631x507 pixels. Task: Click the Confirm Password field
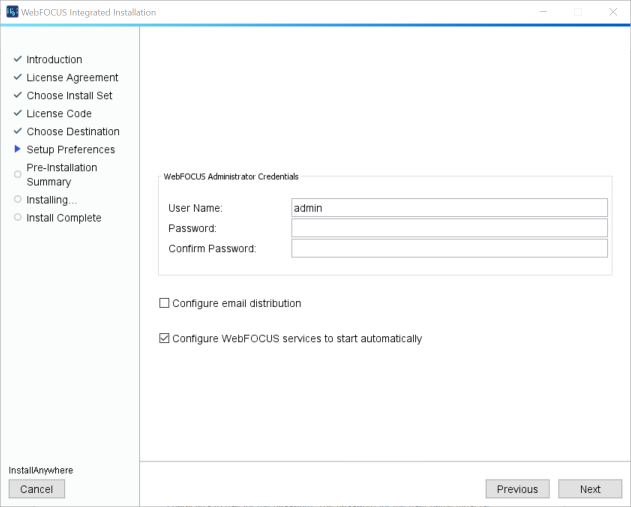(449, 248)
